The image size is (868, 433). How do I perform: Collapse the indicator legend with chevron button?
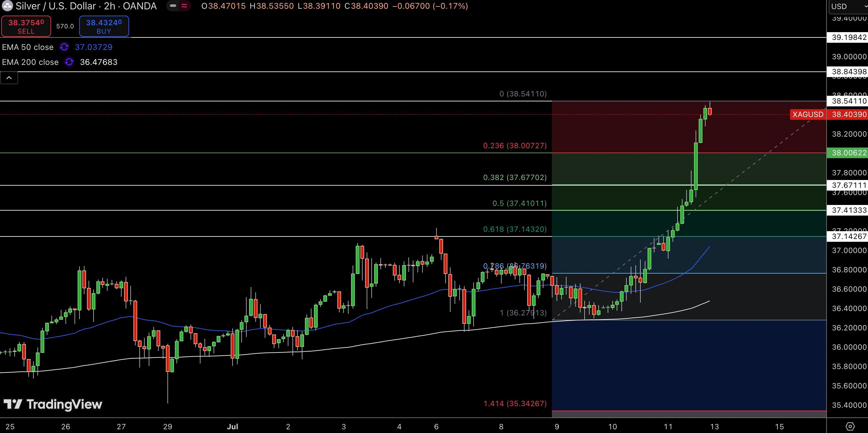coord(9,78)
